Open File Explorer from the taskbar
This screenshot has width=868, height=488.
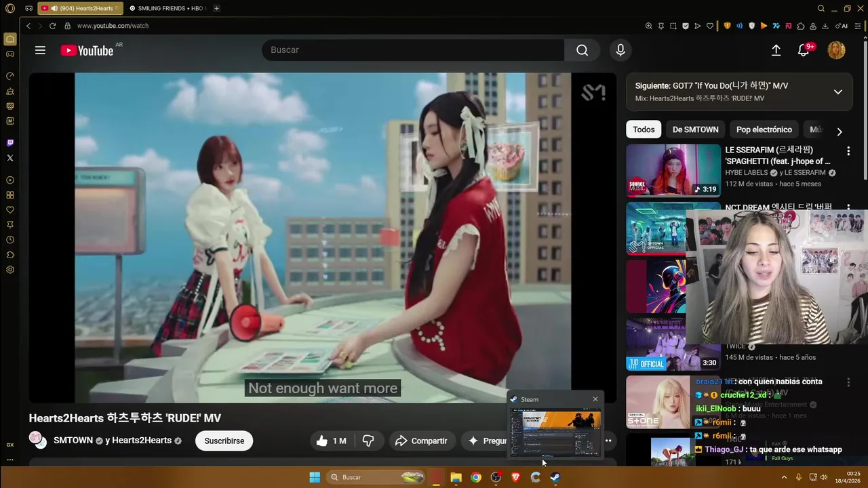pos(456,477)
